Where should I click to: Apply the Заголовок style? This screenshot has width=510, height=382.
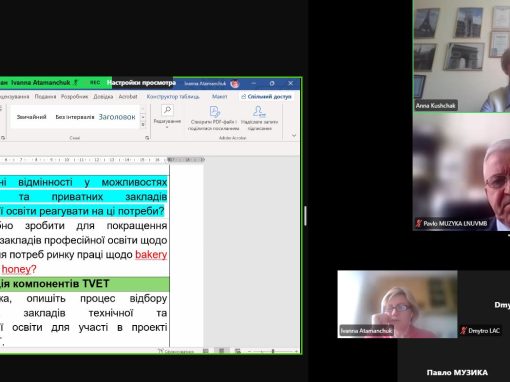117,117
